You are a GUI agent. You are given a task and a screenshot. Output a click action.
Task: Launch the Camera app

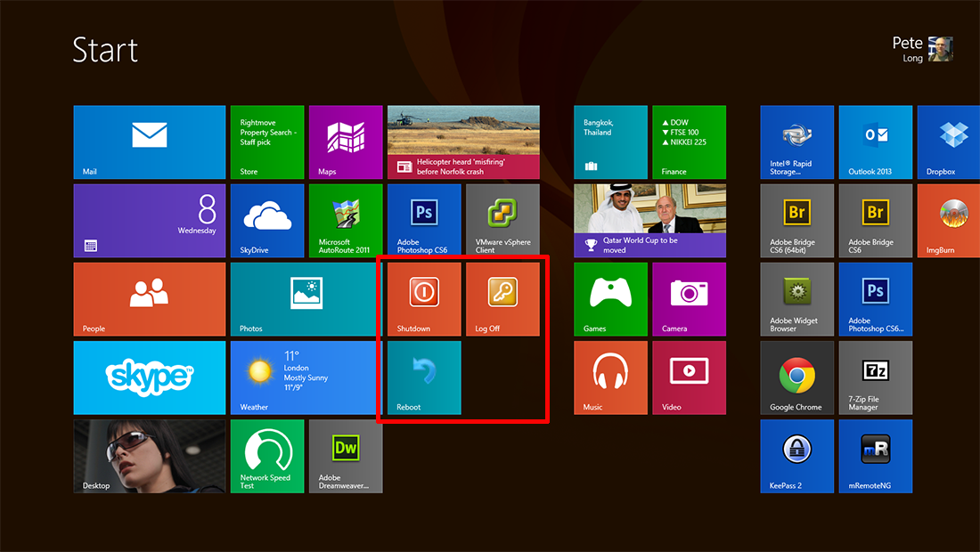click(x=690, y=299)
